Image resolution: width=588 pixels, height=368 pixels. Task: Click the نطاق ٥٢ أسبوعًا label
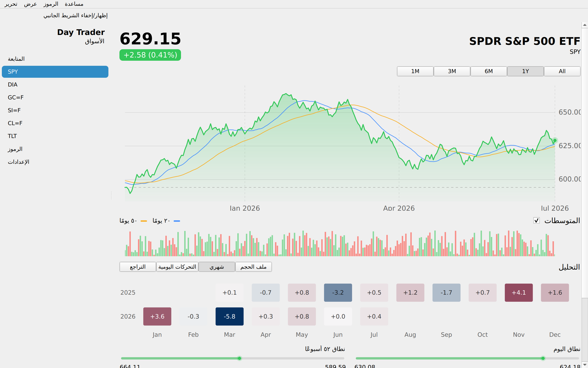325,349
